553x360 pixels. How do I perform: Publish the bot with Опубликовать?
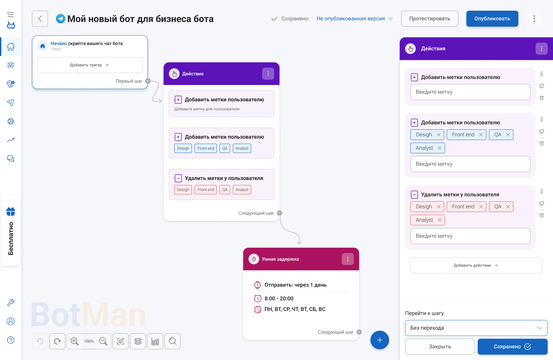[x=492, y=19]
